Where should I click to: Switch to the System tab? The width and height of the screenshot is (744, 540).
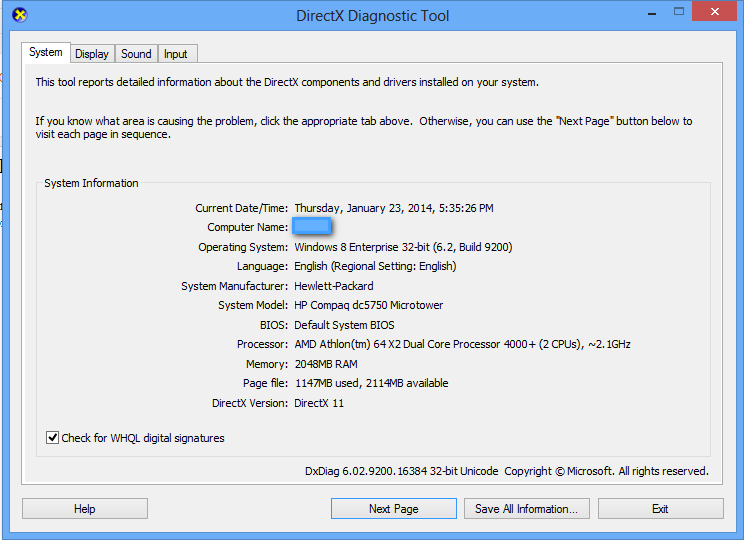(x=46, y=52)
